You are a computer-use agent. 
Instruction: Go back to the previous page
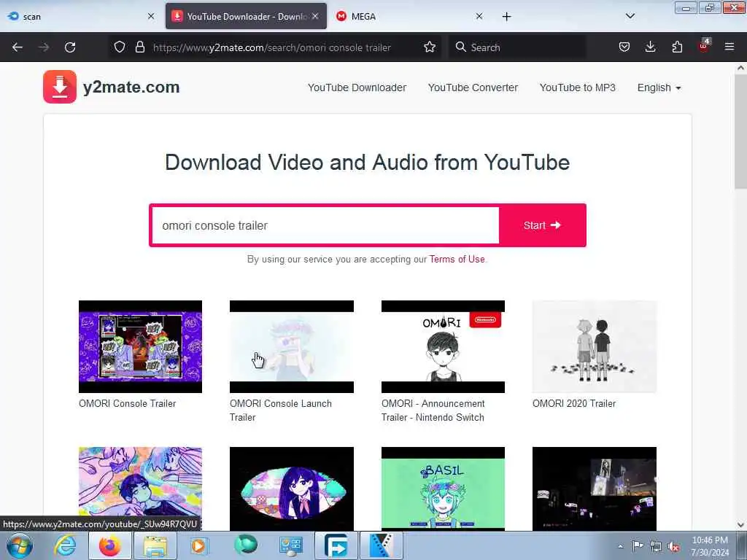click(18, 47)
